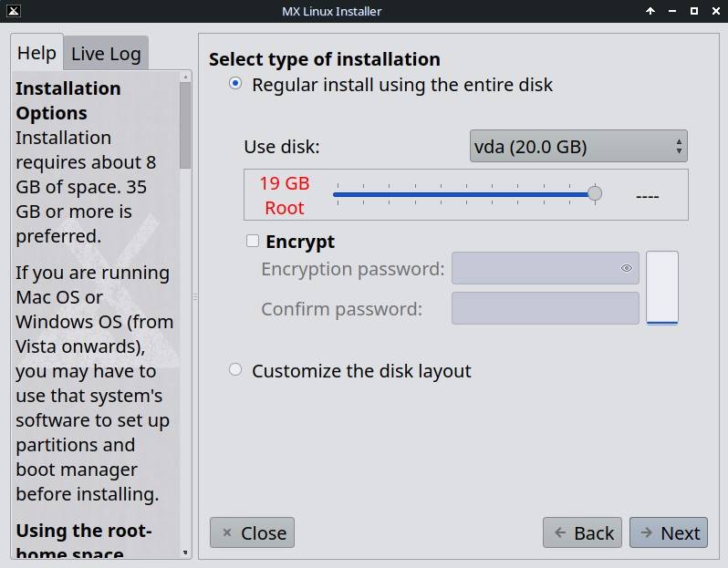Open the Live Log tab
The height and width of the screenshot is (568, 728).
coord(106,54)
